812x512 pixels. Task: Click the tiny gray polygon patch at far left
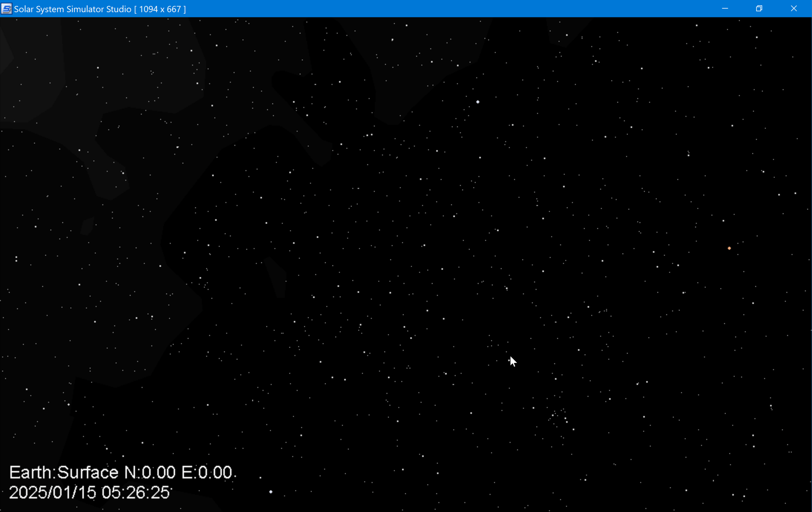pyautogui.click(x=87, y=226)
